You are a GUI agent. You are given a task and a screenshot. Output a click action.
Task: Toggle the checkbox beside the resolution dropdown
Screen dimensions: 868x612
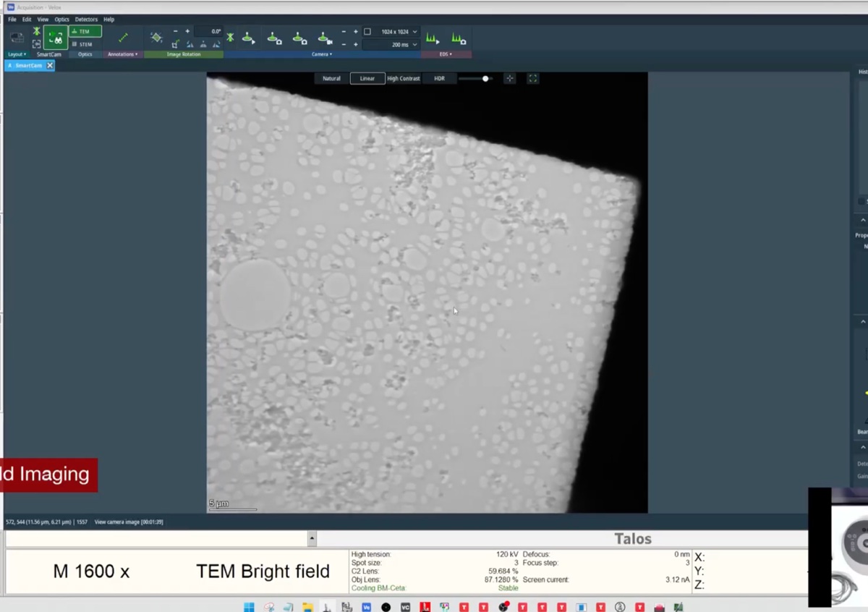tap(367, 32)
